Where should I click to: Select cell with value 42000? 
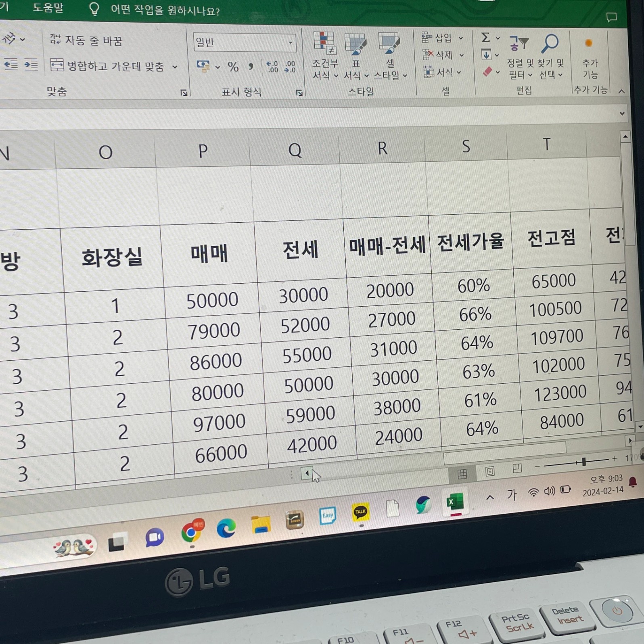click(x=312, y=445)
